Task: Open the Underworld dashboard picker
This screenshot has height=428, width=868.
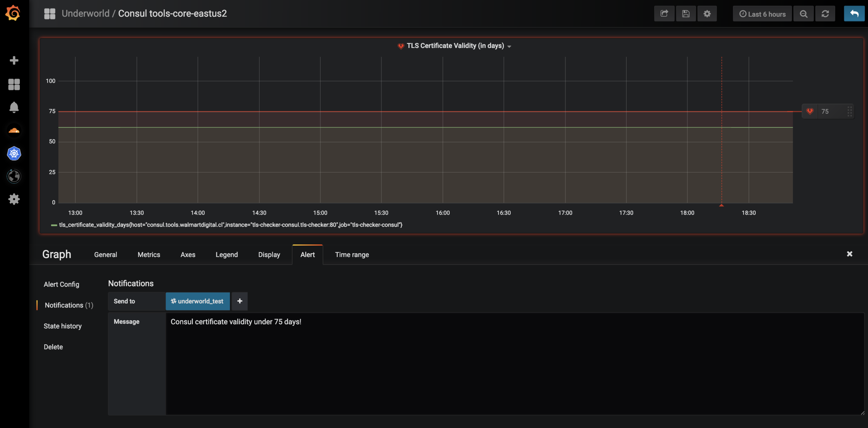Action: click(x=85, y=14)
